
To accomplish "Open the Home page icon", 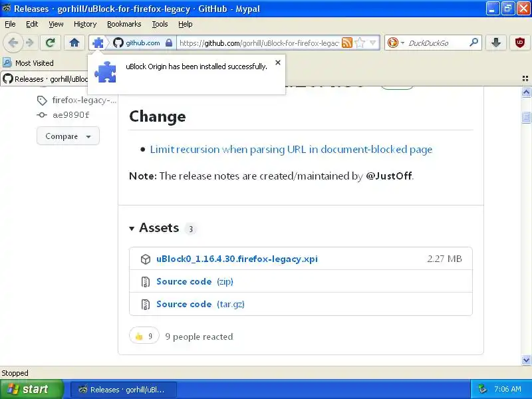I will pyautogui.click(x=74, y=43).
